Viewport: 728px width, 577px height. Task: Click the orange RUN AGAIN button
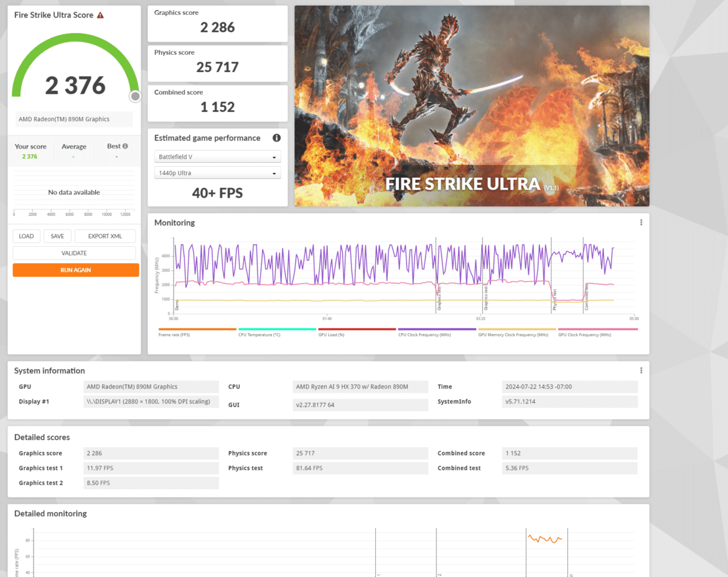(x=76, y=270)
